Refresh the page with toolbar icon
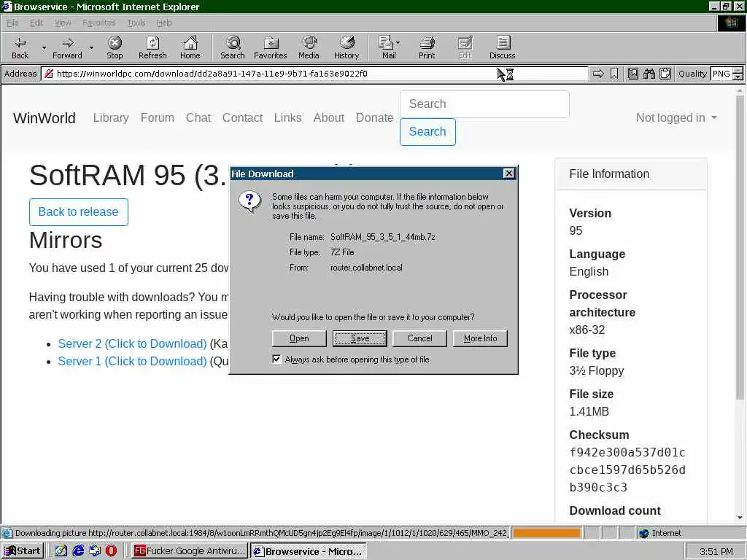 [152, 43]
